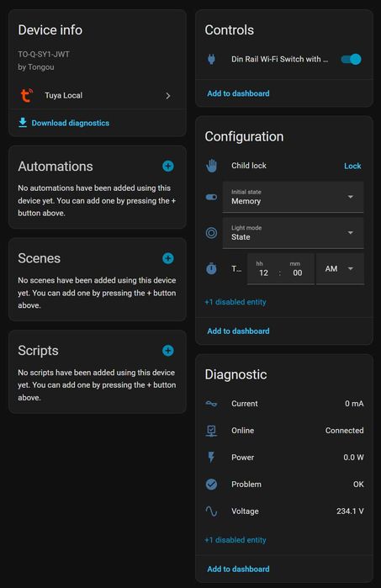Show disabled entity in Diagnostic card
This screenshot has height=588, width=381.
pos(235,539)
